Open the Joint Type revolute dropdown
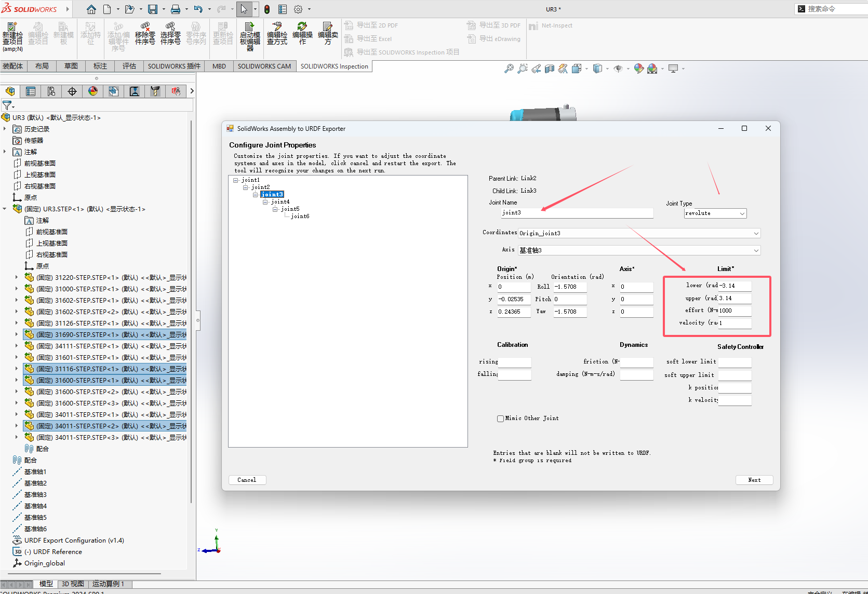Screen dimensions: 868x594 [x=741, y=213]
